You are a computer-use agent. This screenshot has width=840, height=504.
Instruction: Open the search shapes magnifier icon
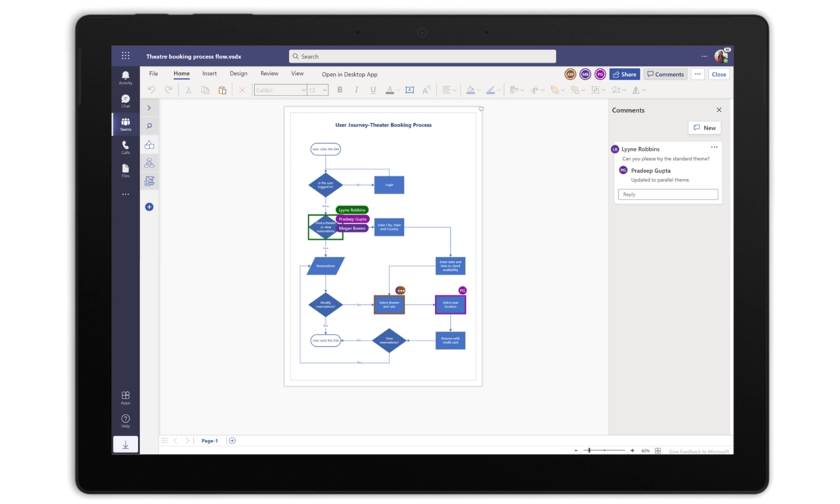tap(149, 126)
